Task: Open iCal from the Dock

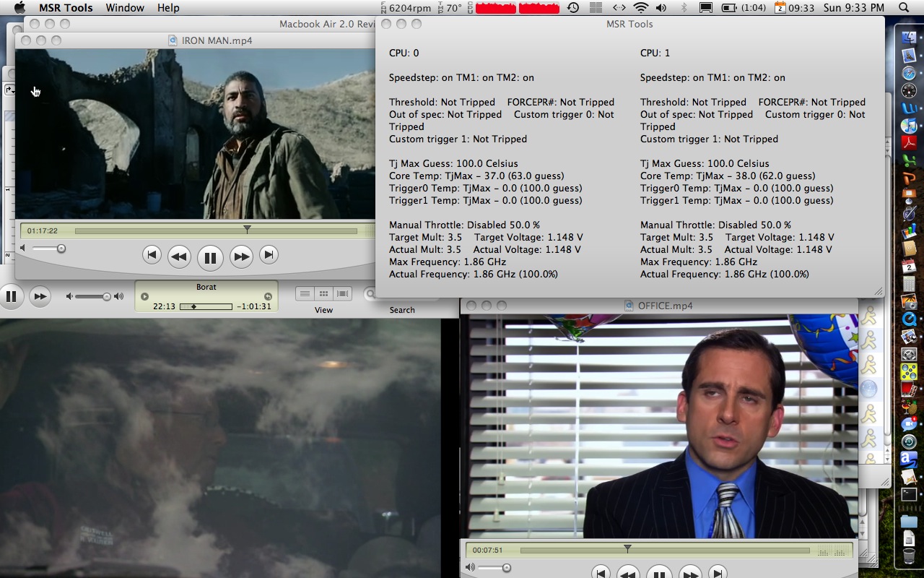Action: click(909, 266)
